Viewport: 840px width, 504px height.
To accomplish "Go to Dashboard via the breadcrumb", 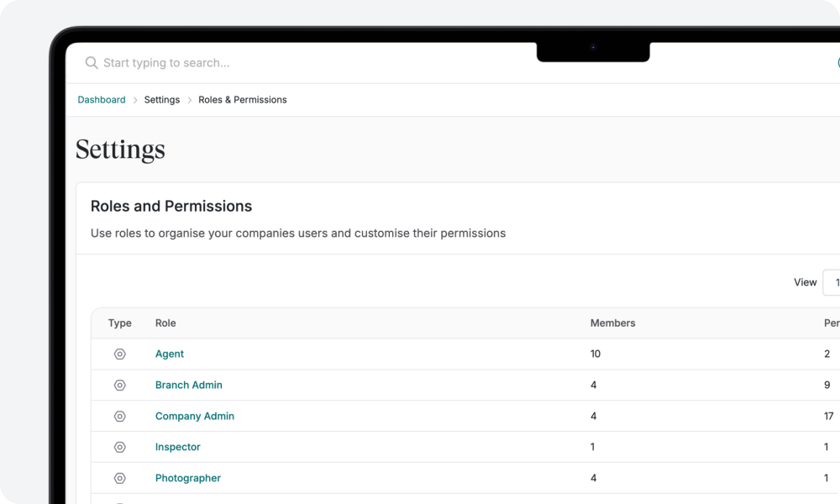I will coord(101,99).
